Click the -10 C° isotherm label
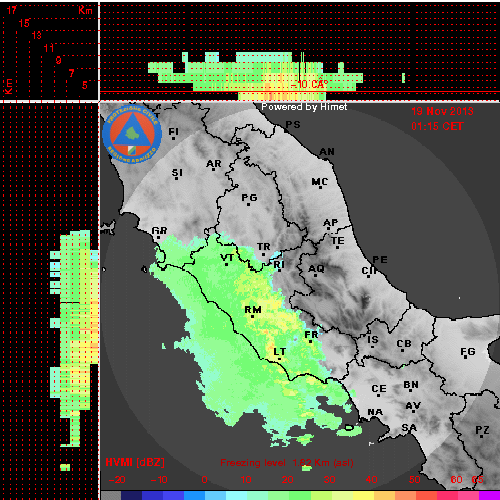 point(310,84)
